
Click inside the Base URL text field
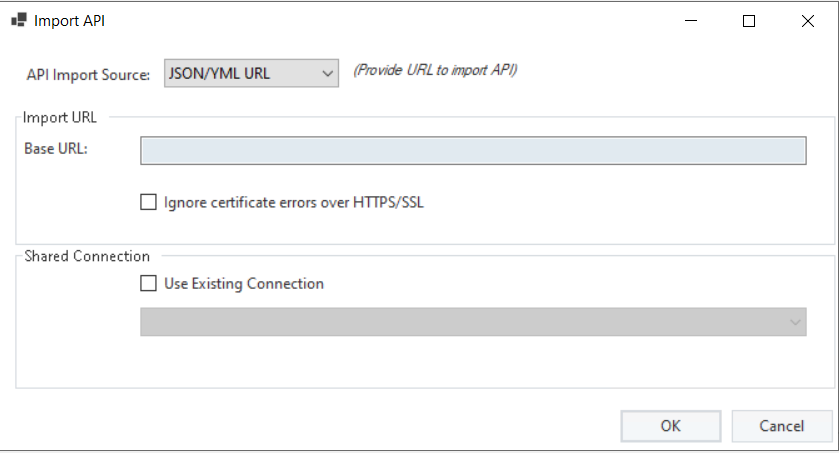pos(472,150)
